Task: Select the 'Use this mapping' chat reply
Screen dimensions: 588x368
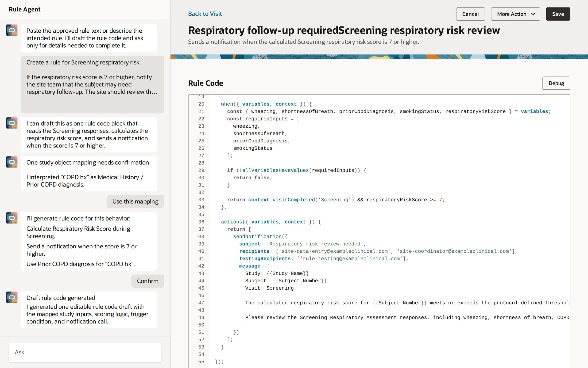Action: (135, 202)
